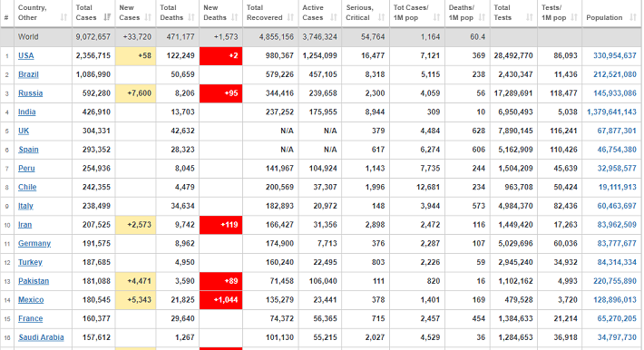The image size is (644, 350).
Task: Click Mexico population 128,896,013
Action: click(x=614, y=300)
